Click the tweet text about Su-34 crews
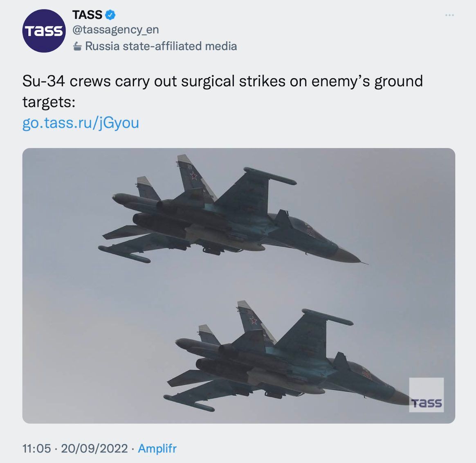 click(222, 81)
